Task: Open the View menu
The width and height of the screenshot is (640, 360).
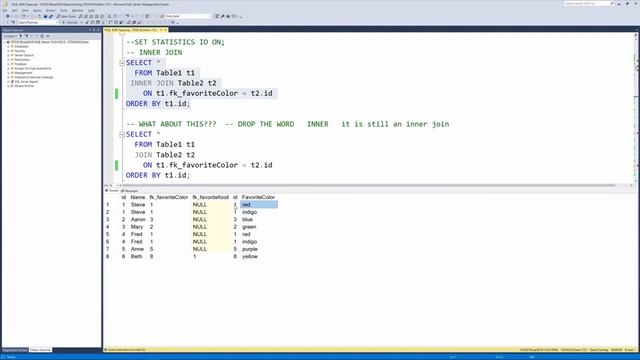Action: (x=25, y=10)
